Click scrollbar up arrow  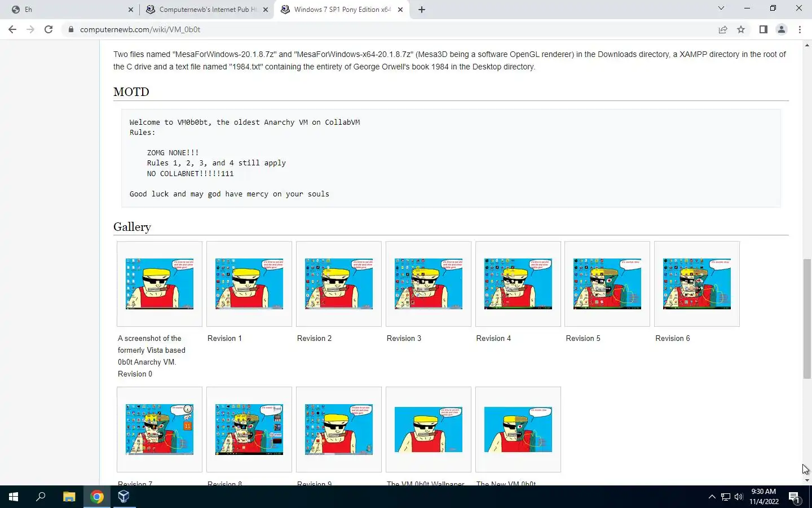pos(807,45)
